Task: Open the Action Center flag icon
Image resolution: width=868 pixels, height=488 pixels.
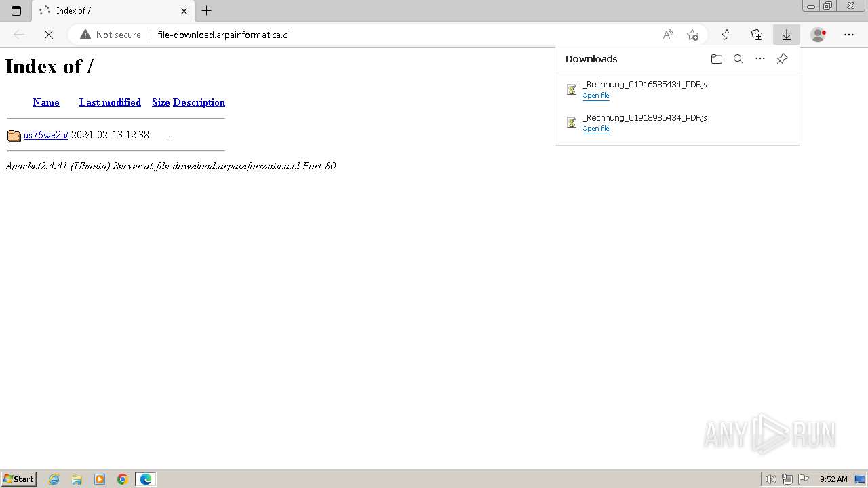Action: [804, 479]
